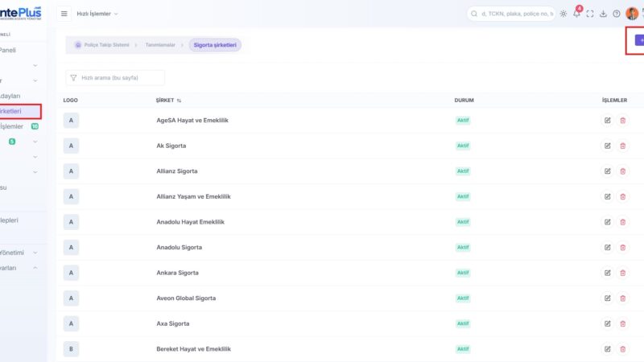The width and height of the screenshot is (644, 362).
Task: Select Sigorta şirketleri breadcrumb pill
Action: point(215,45)
